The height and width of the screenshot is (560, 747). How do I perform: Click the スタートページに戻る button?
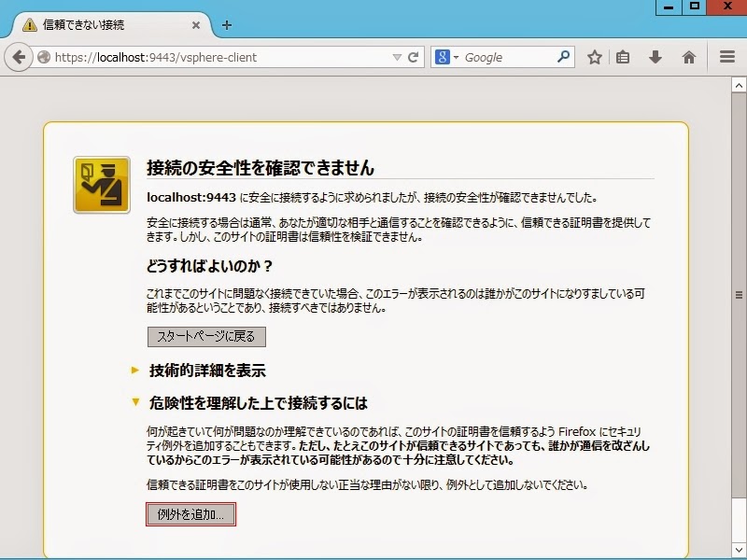click(206, 337)
